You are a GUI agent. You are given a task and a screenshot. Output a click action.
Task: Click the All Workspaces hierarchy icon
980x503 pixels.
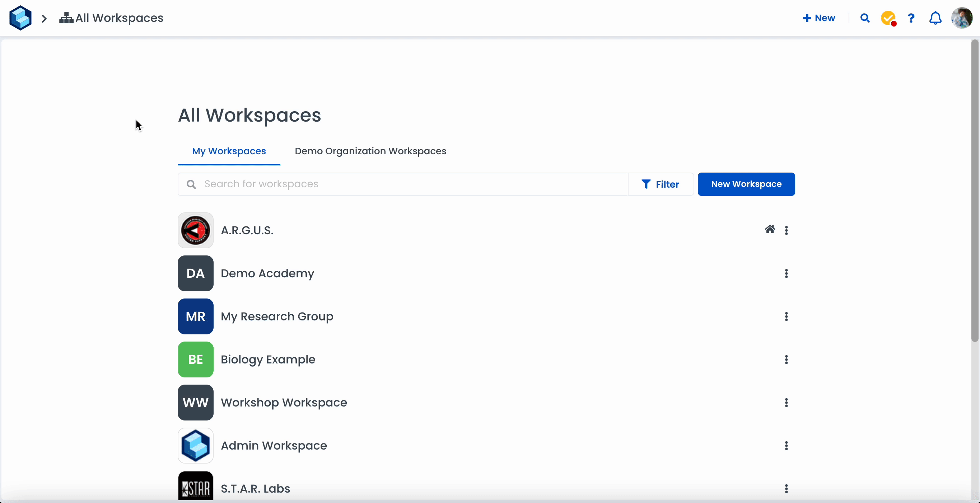[66, 18]
